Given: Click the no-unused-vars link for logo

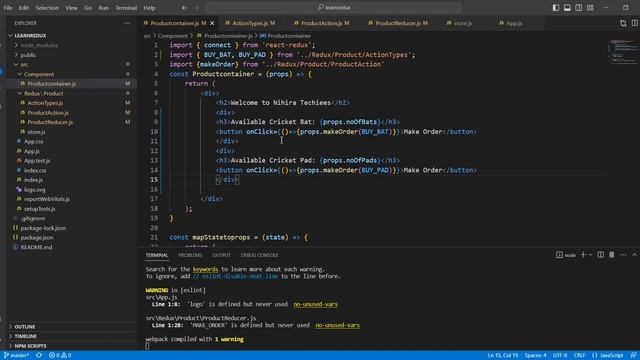Looking at the screenshot, I should 316,304.
